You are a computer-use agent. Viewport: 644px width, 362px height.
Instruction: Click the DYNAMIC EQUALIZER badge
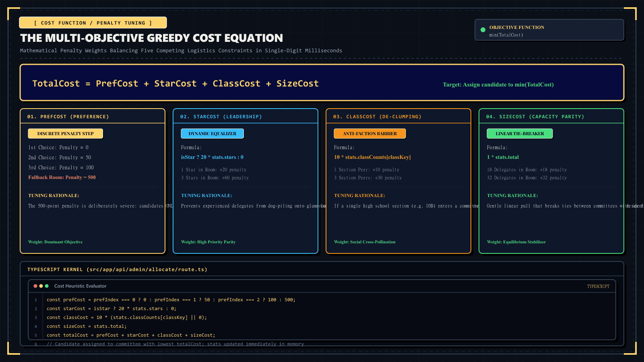coord(213,134)
